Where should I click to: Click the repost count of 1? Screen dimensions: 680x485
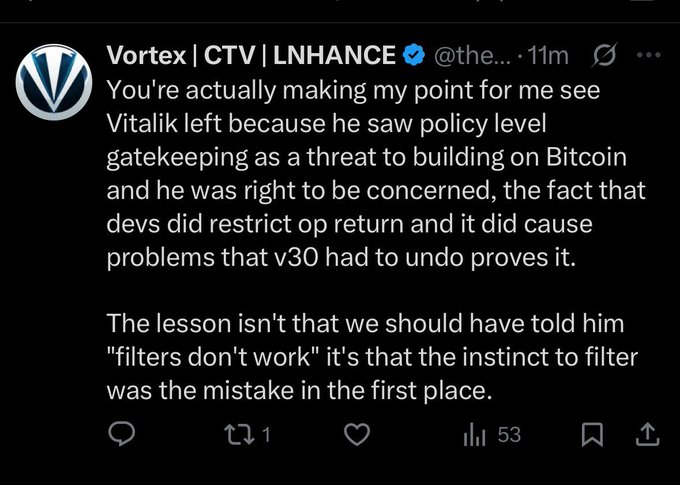[267, 435]
